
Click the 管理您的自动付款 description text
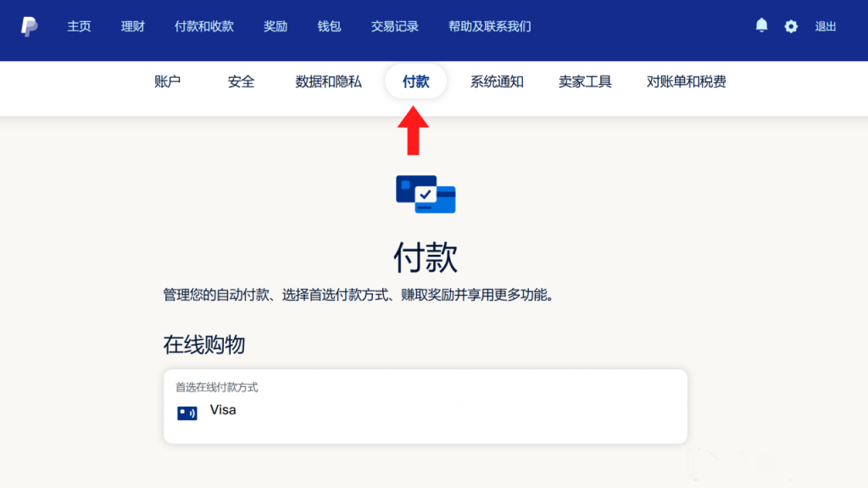359,295
